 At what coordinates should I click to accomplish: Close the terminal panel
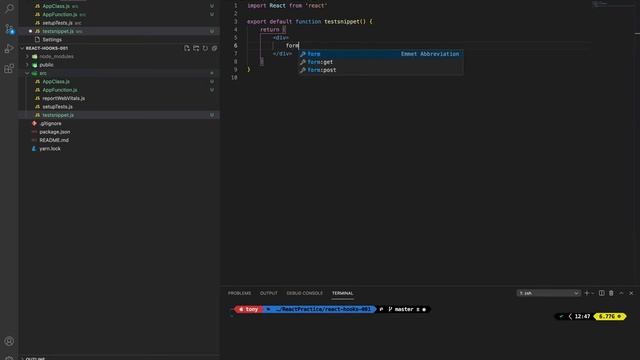[631, 293]
